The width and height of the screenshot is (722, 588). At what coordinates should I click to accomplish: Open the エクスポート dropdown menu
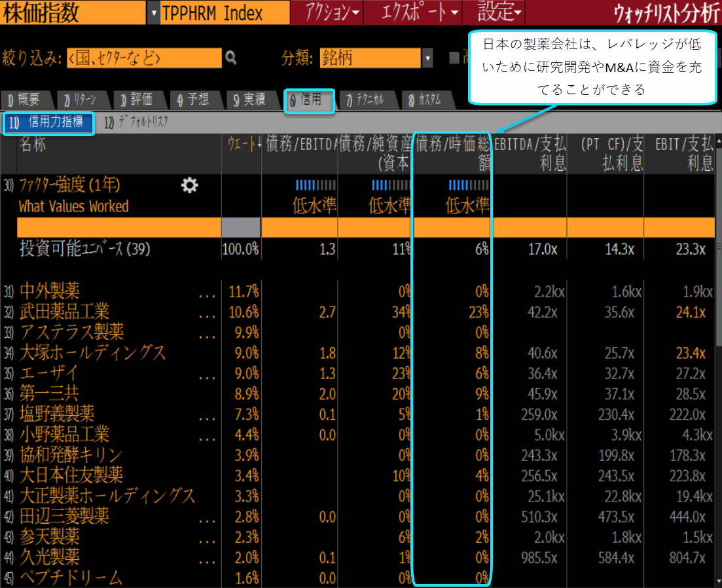tap(413, 12)
